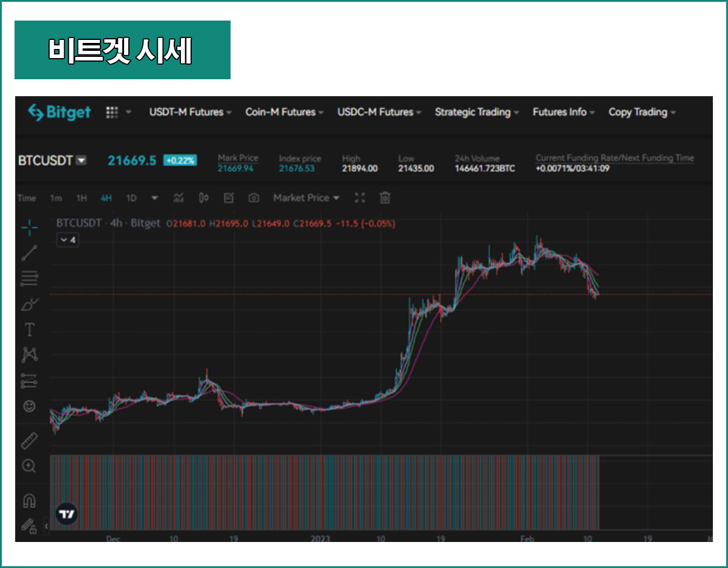This screenshot has width=728, height=568.
Task: Open the indicators chart icon
Action: (179, 198)
